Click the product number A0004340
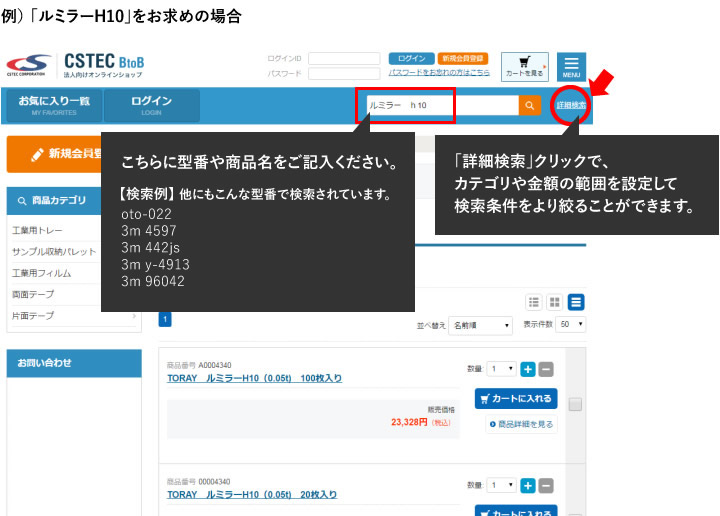 (215, 365)
